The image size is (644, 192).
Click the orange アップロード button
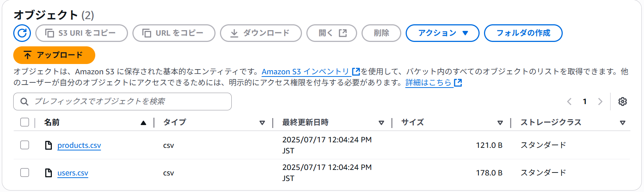tap(54, 55)
